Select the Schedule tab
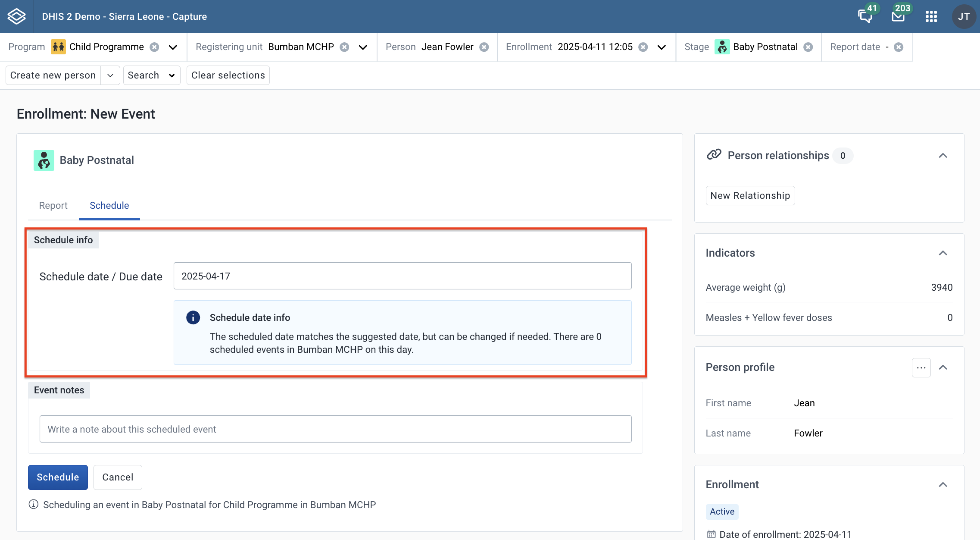 click(109, 206)
